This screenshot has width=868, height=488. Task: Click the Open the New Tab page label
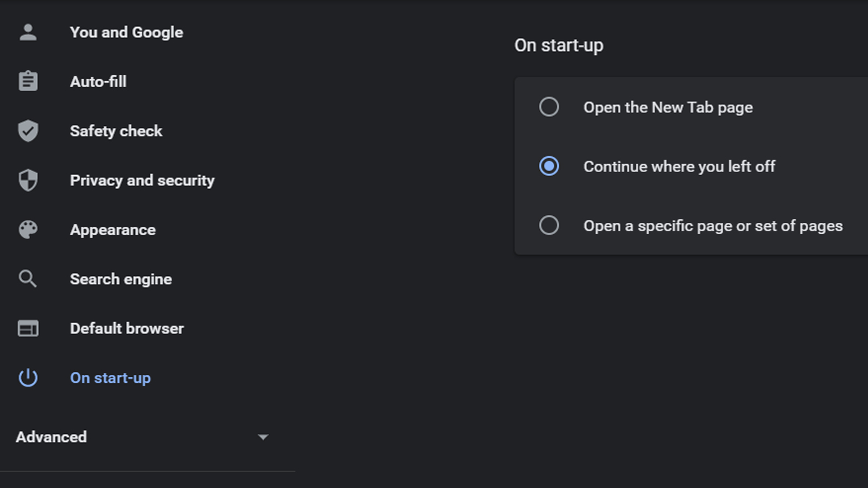[x=668, y=107]
